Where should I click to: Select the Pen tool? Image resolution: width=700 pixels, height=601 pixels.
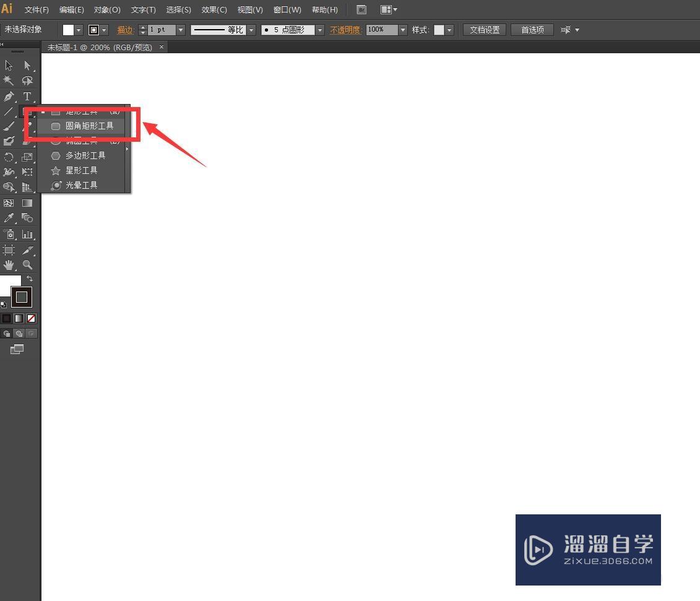click(9, 97)
